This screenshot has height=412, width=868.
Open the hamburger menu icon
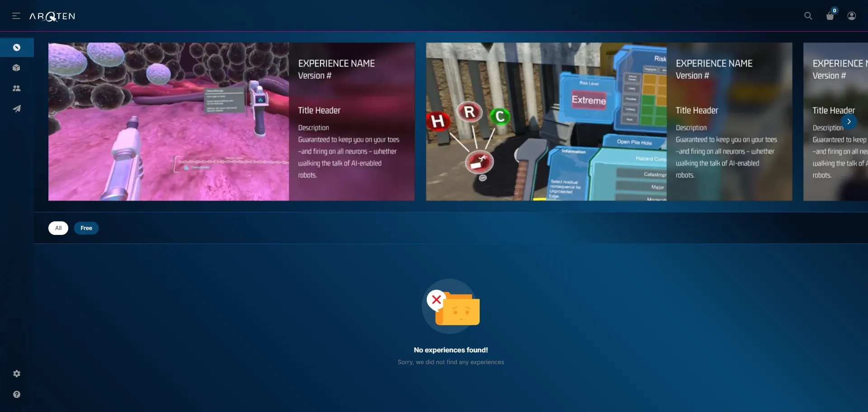pos(16,16)
